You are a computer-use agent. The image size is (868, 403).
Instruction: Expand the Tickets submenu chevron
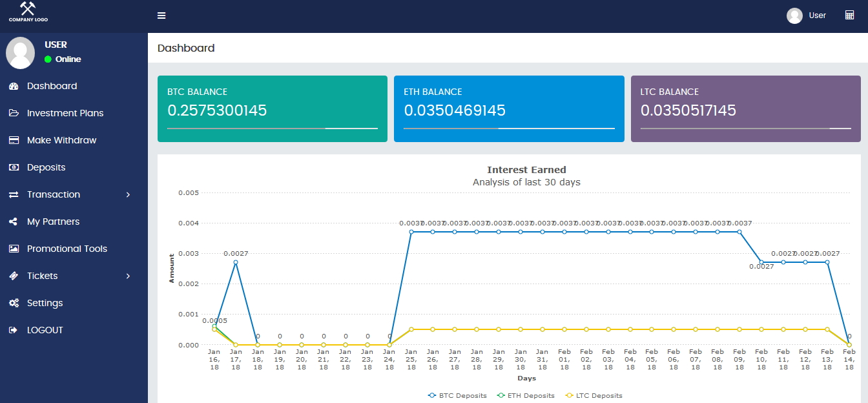[128, 276]
